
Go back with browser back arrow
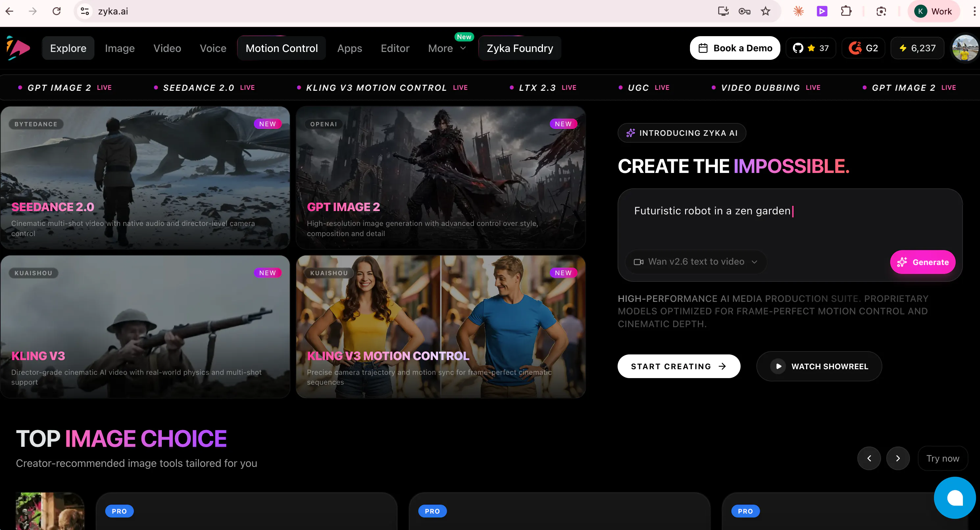(10, 12)
